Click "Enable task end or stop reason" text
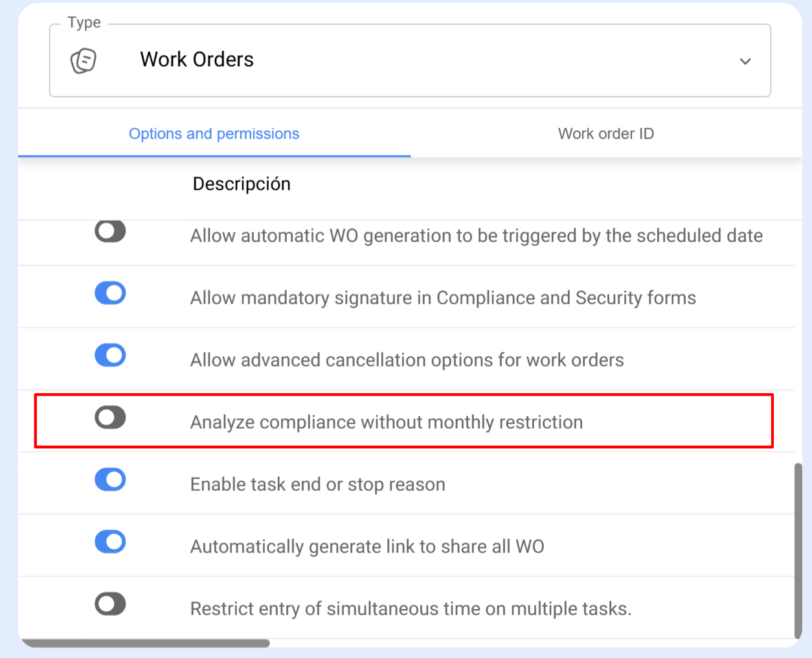The height and width of the screenshot is (658, 812). [x=317, y=484]
